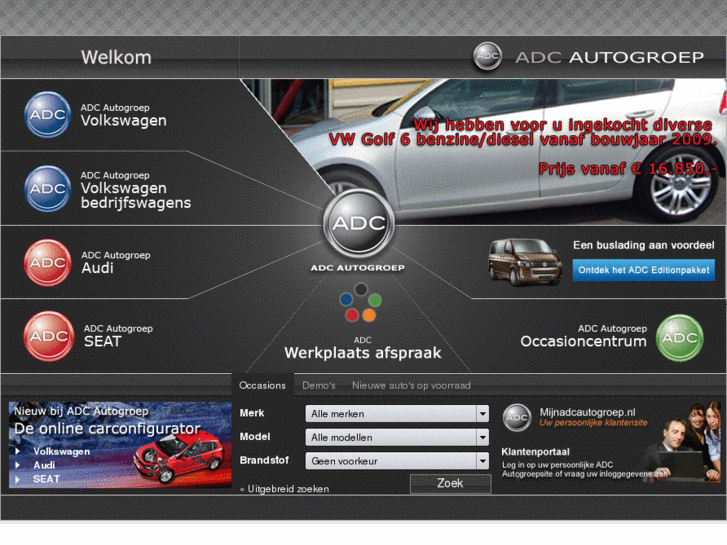Image resolution: width=727 pixels, height=545 pixels.
Task: Select Audi in the carconfigurator banner
Action: 44,465
